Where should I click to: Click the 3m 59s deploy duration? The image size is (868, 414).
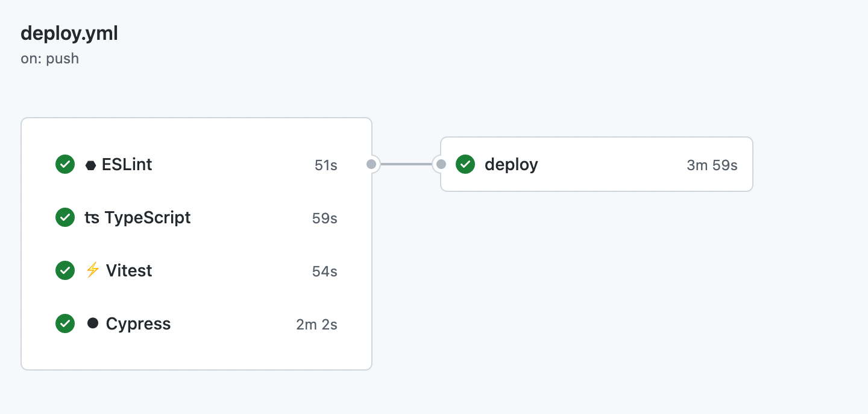tap(712, 165)
